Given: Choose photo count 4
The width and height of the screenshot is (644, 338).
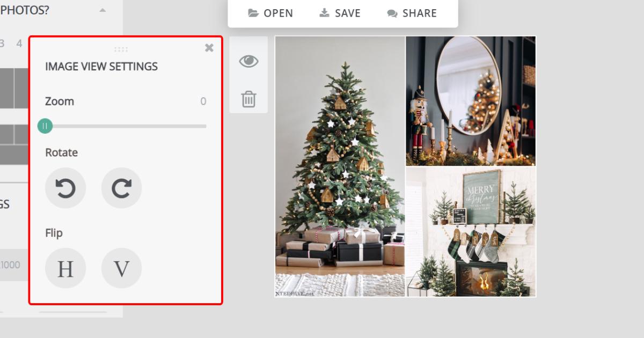Looking at the screenshot, I should [19, 43].
